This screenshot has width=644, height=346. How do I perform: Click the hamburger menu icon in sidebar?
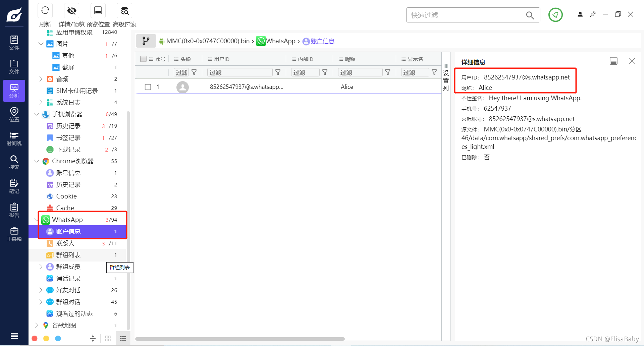[14, 336]
